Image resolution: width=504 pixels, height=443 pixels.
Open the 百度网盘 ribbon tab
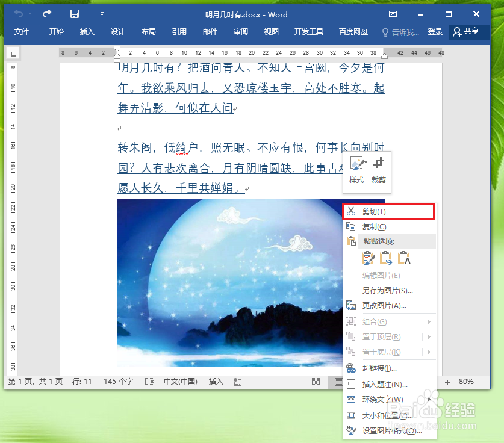pyautogui.click(x=353, y=32)
